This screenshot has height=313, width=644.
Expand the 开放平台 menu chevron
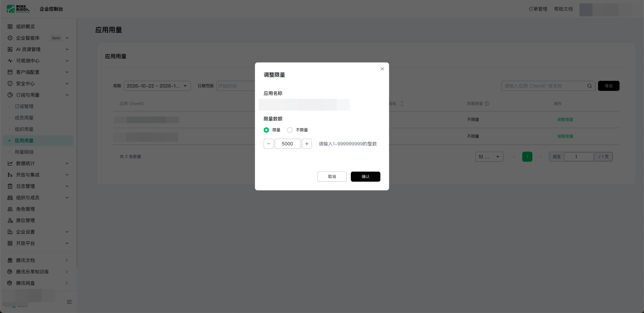[x=67, y=243]
